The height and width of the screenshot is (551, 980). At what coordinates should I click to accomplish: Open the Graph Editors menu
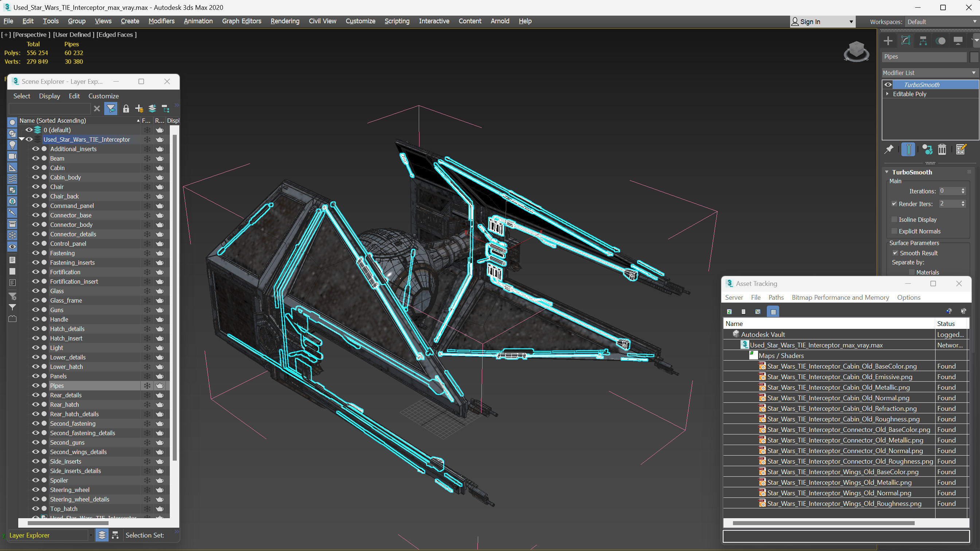pyautogui.click(x=242, y=21)
